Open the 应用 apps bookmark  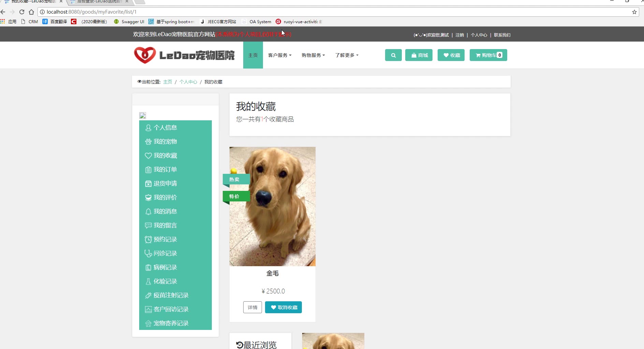click(x=9, y=21)
